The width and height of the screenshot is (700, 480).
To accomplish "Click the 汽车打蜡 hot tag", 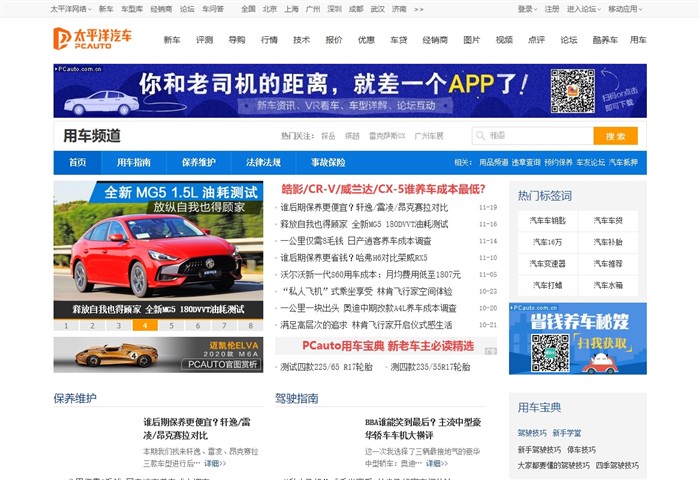I will click(x=547, y=285).
